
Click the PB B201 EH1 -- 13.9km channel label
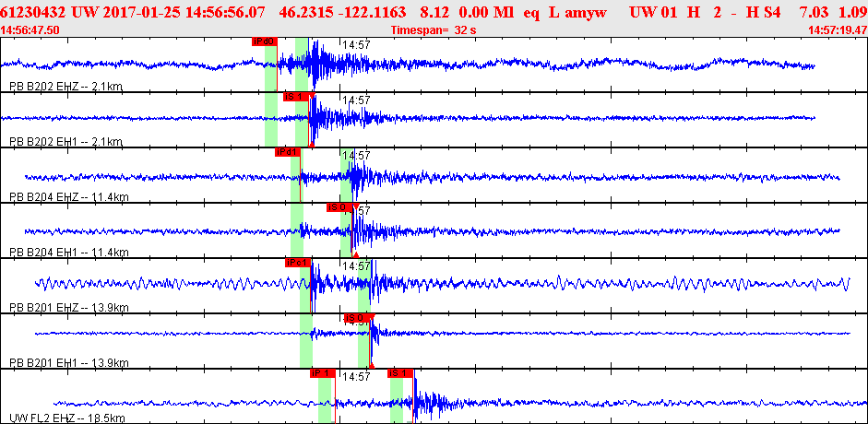(68, 362)
